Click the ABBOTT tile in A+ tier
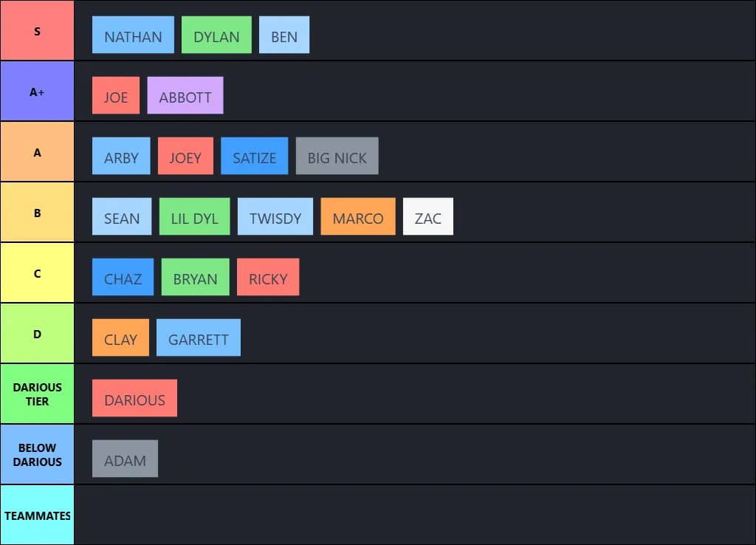756x545 pixels. tap(185, 95)
